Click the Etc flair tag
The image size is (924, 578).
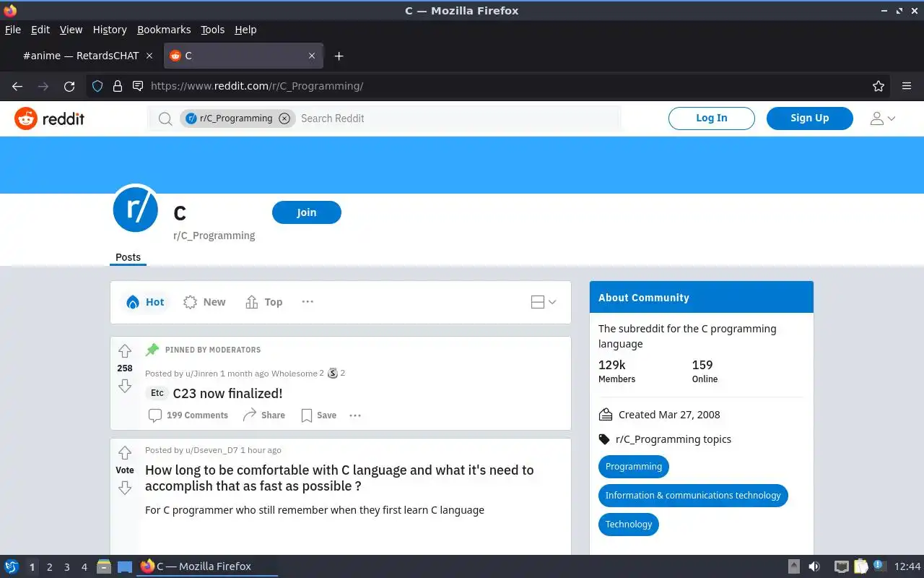point(157,393)
